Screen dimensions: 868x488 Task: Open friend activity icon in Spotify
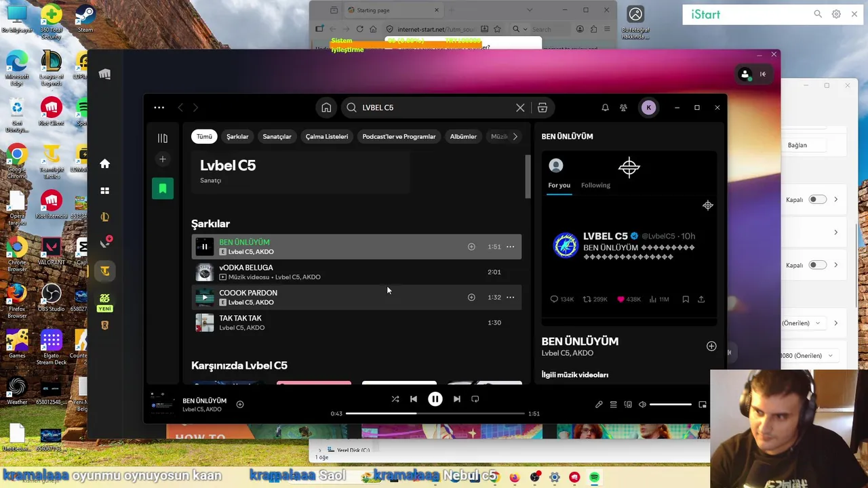pos(623,108)
